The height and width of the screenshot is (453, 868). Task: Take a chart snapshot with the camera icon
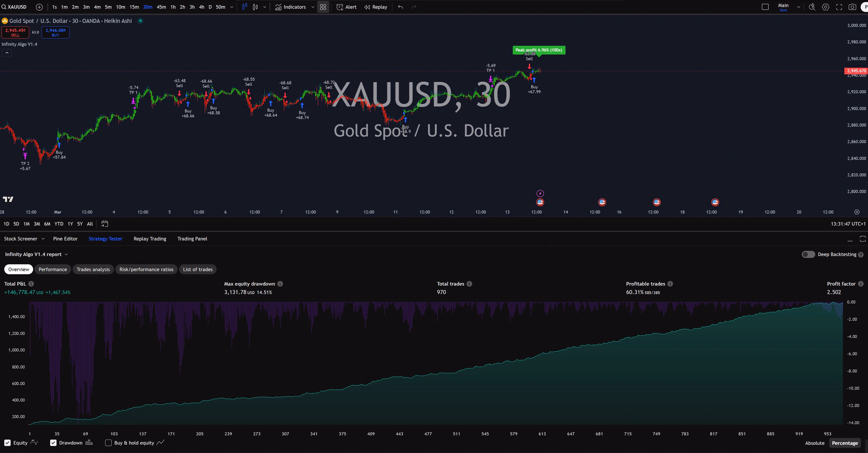pyautogui.click(x=853, y=7)
